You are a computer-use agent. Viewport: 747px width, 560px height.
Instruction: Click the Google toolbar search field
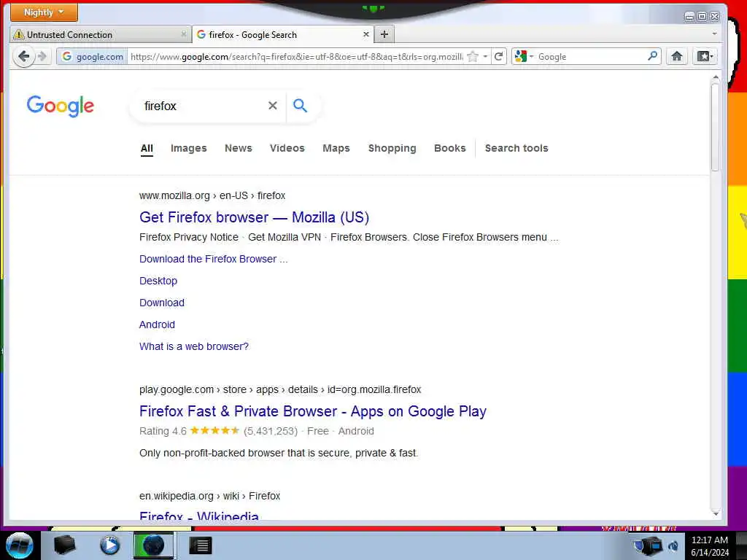click(x=591, y=57)
